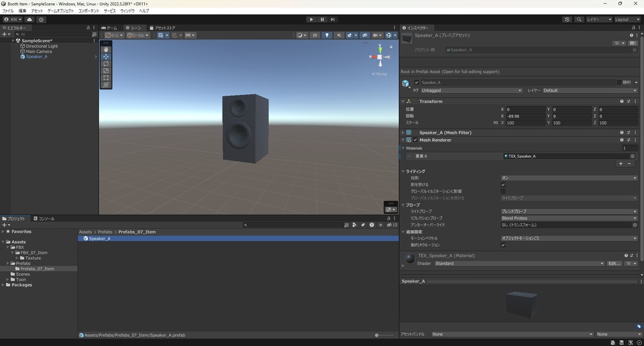
Task: Toggle 2D view mode in Scene
Action: 314,35
